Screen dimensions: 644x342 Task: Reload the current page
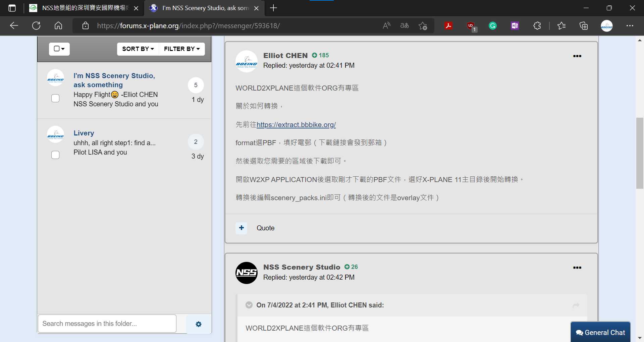pyautogui.click(x=36, y=26)
